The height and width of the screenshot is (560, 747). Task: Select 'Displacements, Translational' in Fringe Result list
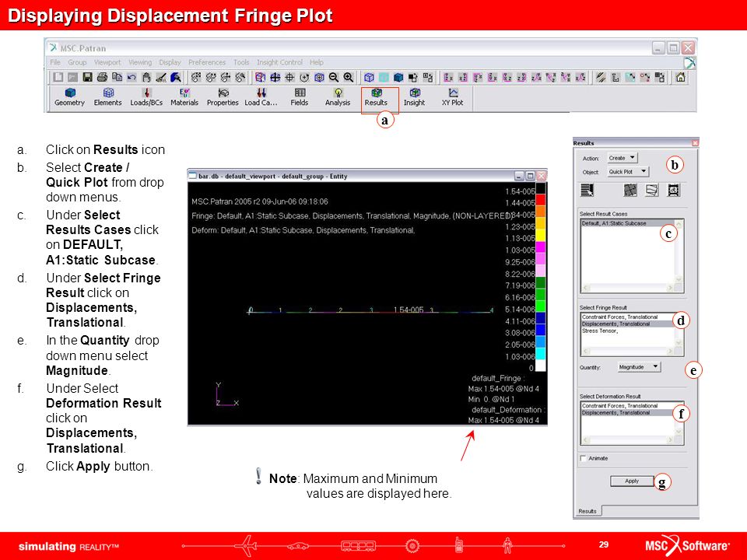pyautogui.click(x=628, y=324)
